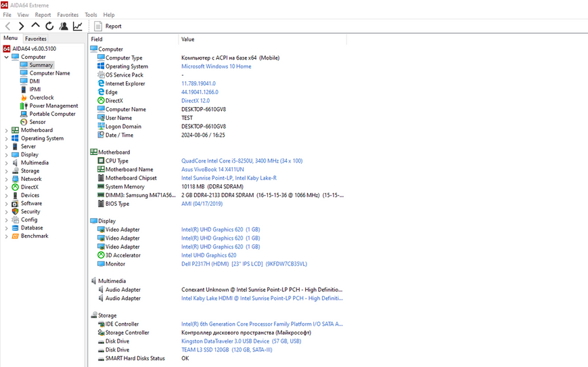Expand the Benchmark tree node
This screenshot has width=588, height=367.
pos(6,236)
